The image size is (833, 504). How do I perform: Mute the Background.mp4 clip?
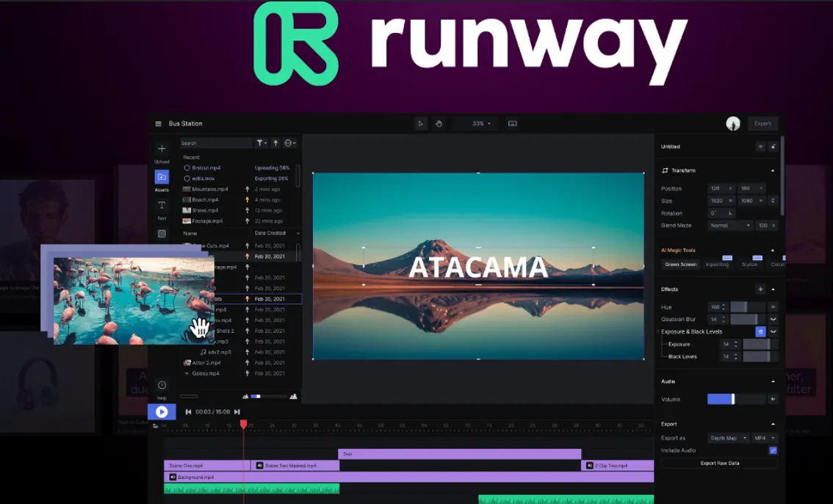(173, 477)
